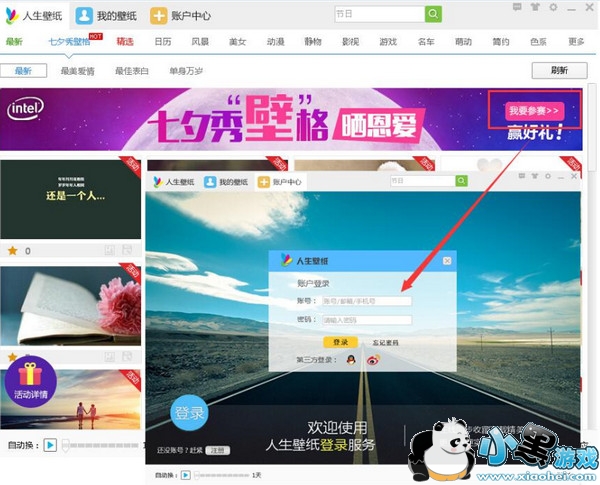Click green search button in login window
The height and width of the screenshot is (485, 600).
click(x=461, y=181)
